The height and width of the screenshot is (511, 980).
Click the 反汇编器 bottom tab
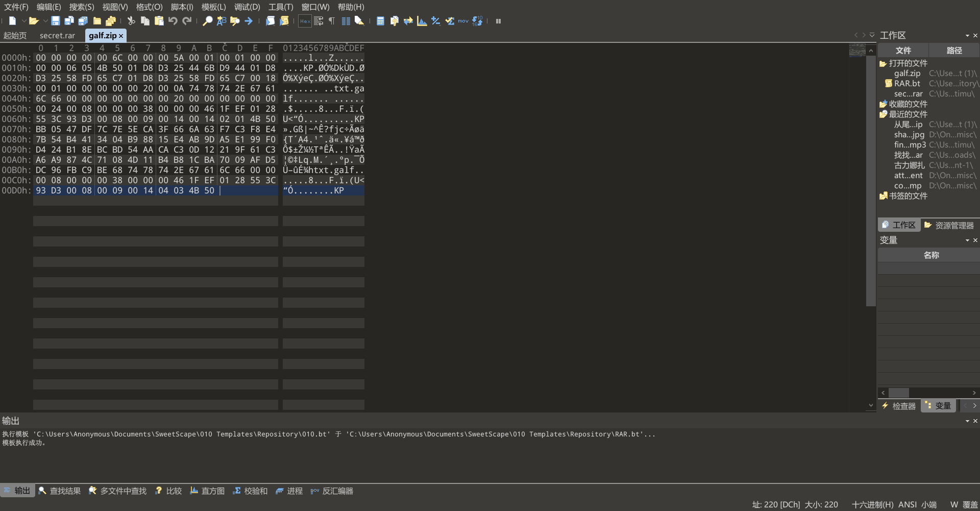[332, 491]
